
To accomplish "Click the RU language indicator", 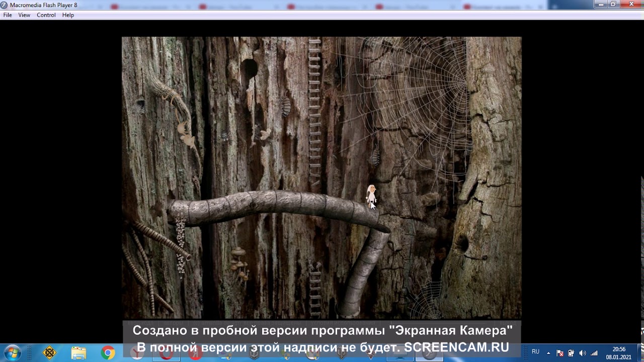I will pos(535,352).
